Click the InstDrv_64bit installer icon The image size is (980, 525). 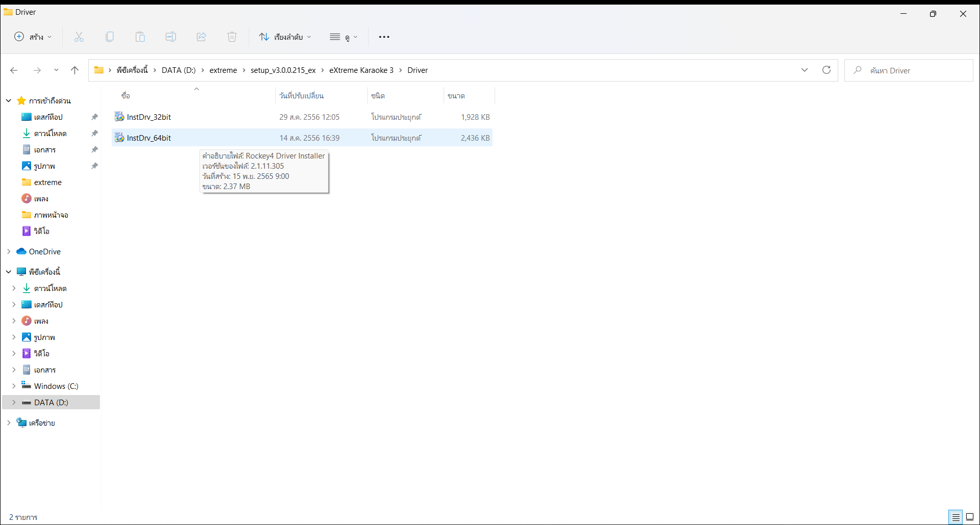119,138
